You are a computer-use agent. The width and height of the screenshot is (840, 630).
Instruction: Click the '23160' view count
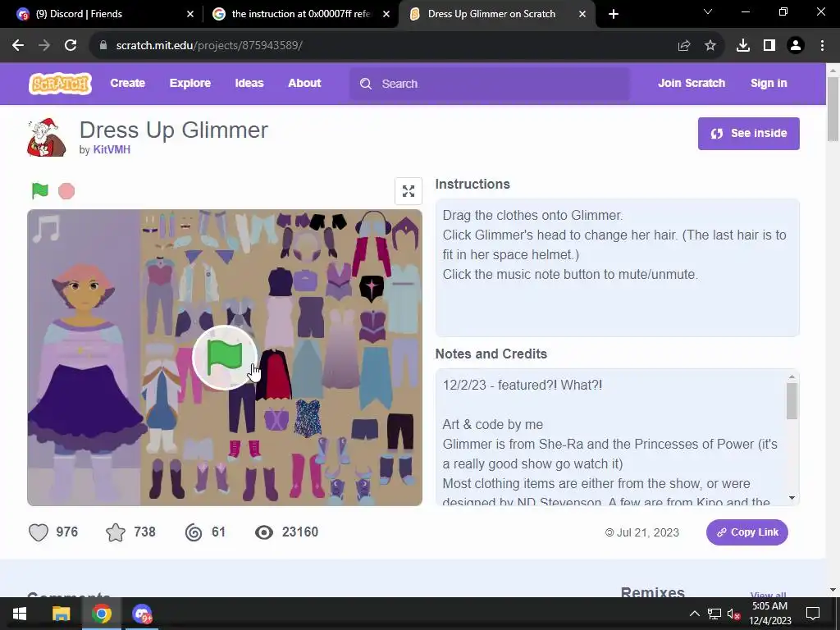(300, 532)
